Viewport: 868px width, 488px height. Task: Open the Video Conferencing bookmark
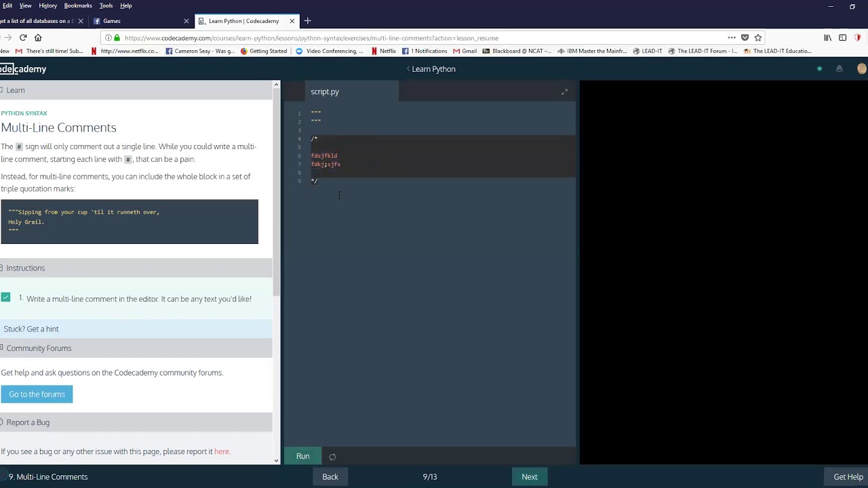[330, 51]
